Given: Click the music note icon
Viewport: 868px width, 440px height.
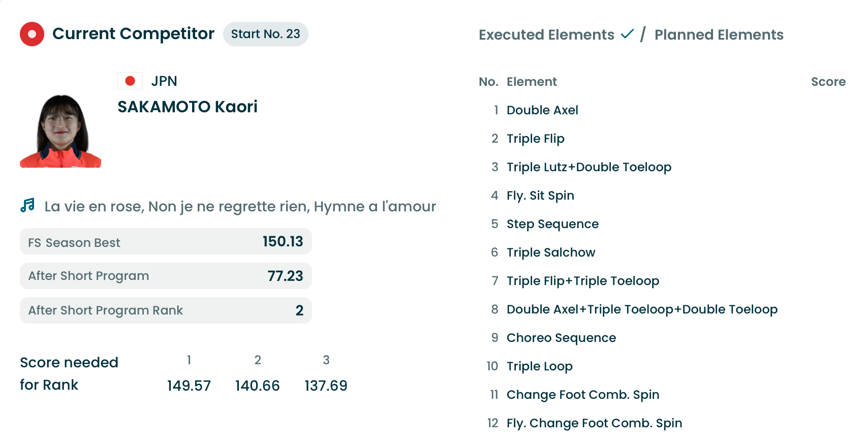Looking at the screenshot, I should (x=27, y=205).
